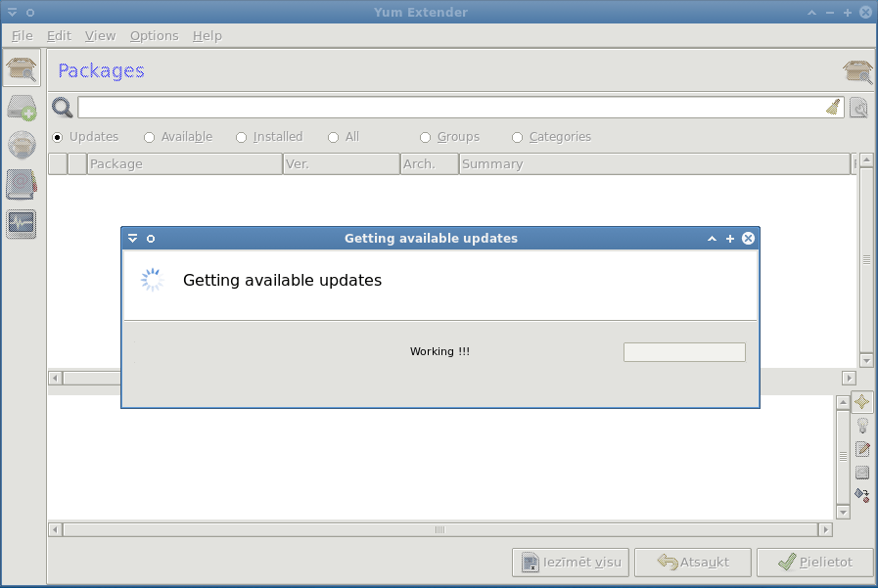Show package changelog (pencil note icon)
The width and height of the screenshot is (878, 588).
coord(862,449)
